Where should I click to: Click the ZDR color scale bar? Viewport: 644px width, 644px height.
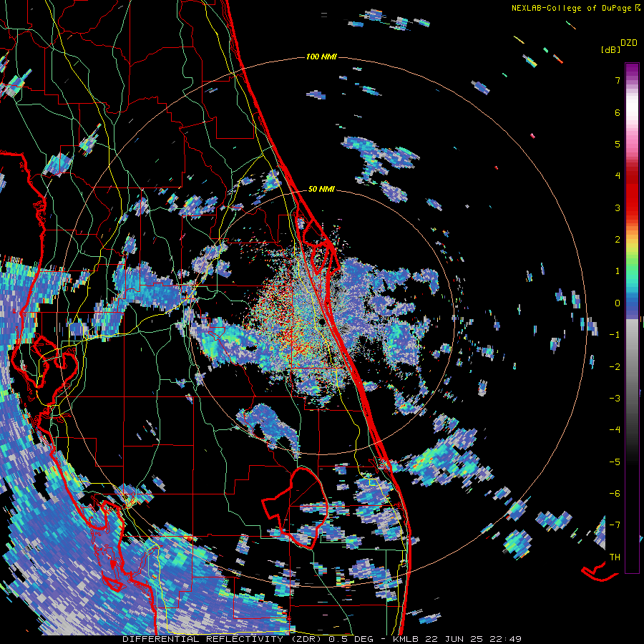tap(632, 318)
